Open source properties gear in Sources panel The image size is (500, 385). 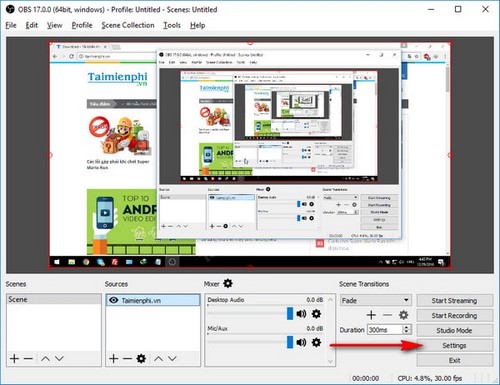pos(141,359)
